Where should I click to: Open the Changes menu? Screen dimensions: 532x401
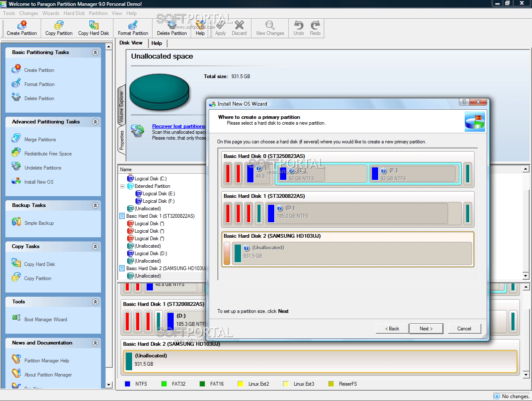pyautogui.click(x=29, y=13)
